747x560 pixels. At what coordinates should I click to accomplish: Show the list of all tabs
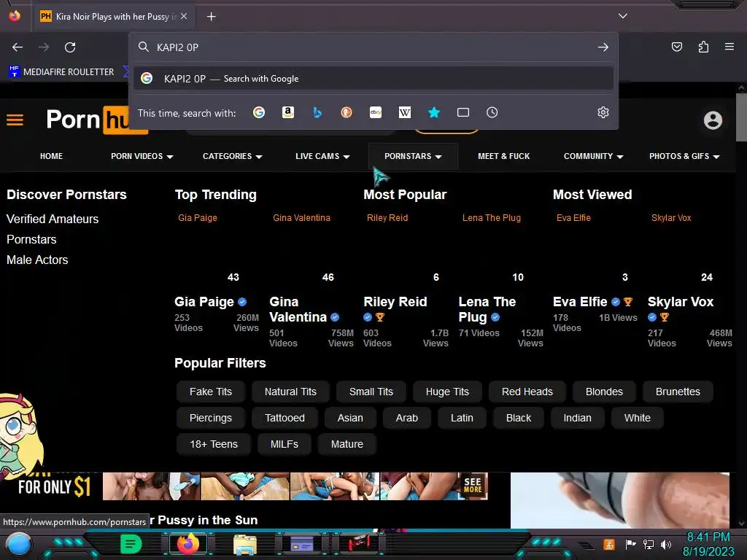click(623, 16)
